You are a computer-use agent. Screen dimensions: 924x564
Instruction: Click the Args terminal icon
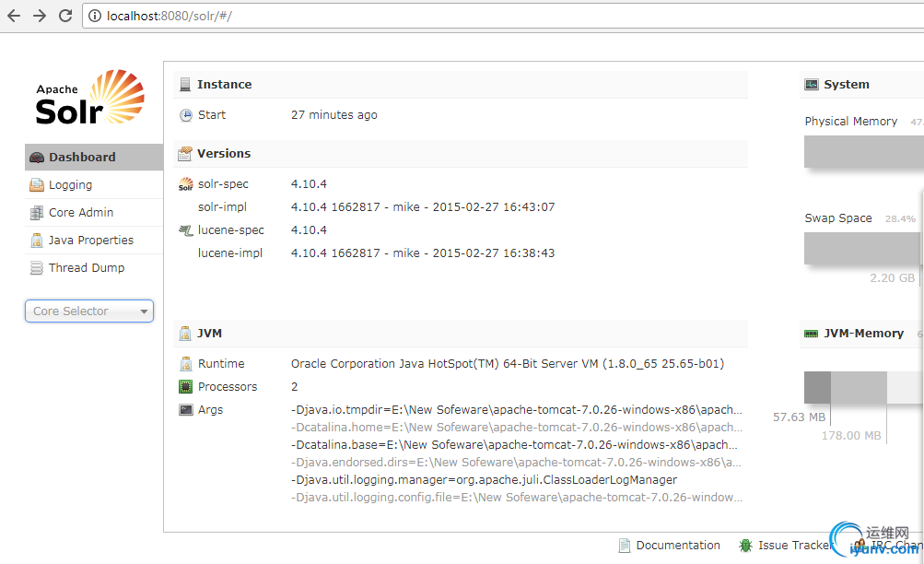185,410
